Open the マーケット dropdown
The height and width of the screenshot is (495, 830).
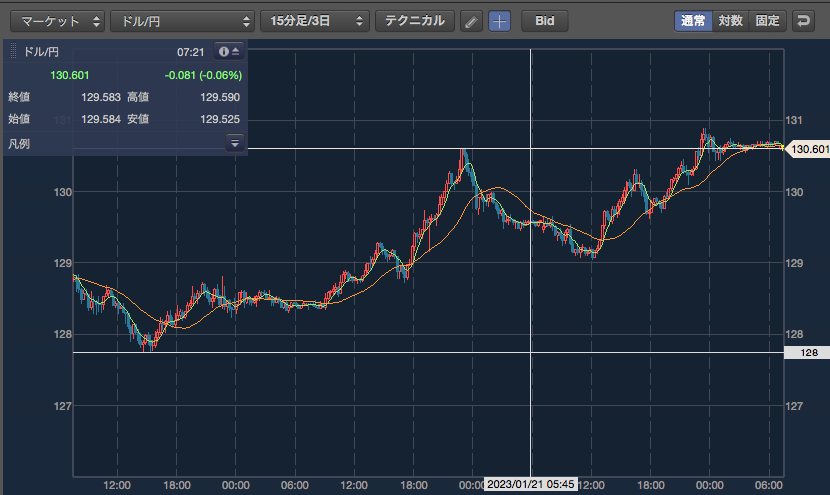57,21
